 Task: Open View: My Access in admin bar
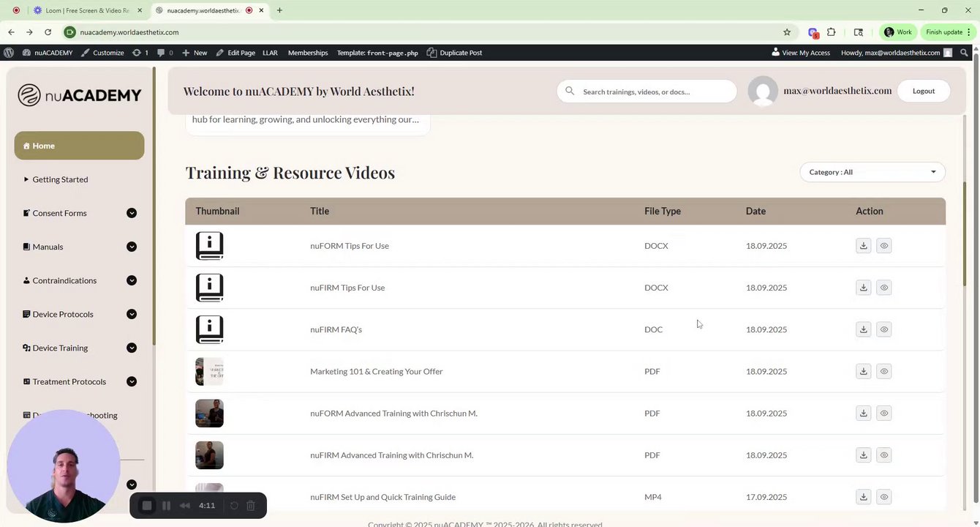point(801,53)
